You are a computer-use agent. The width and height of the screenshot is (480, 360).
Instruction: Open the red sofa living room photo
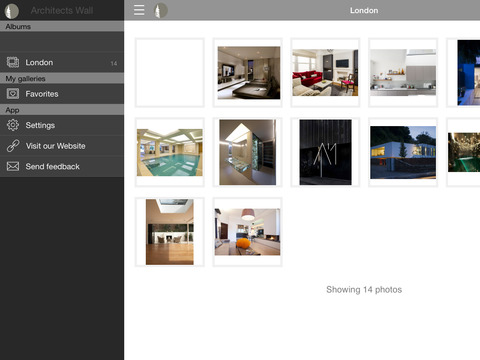325,73
